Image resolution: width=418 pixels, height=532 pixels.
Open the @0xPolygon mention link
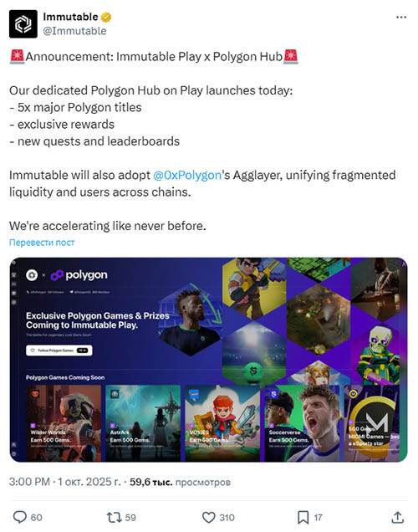[187, 175]
